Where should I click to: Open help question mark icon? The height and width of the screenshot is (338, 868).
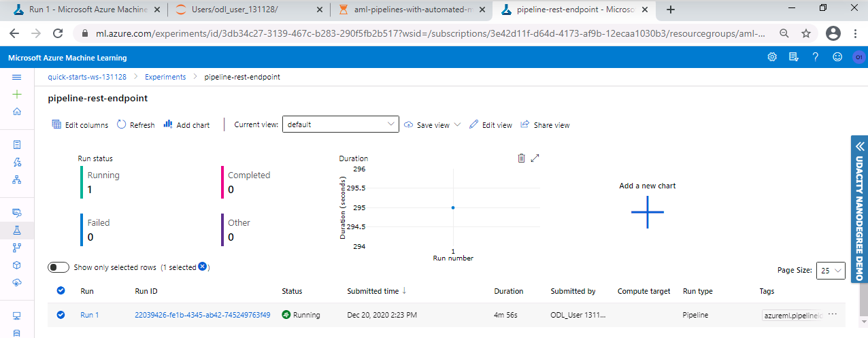coord(815,57)
